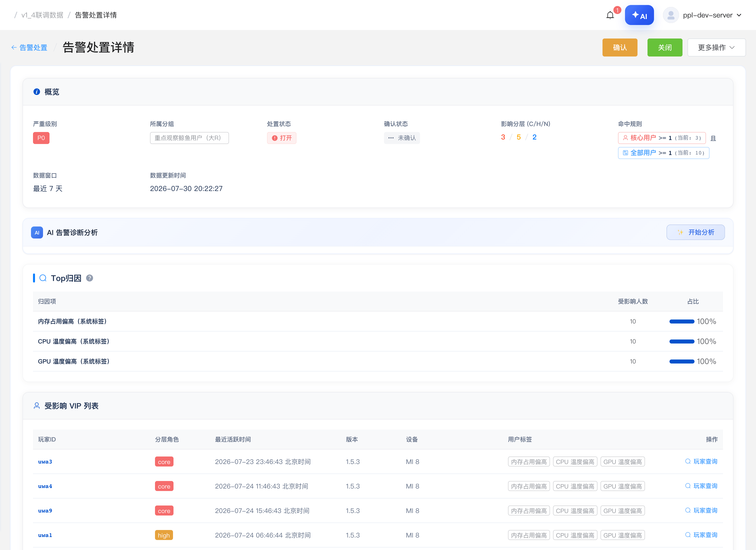756x550 pixels.
Task: Click the orange 确认 button
Action: [x=620, y=47]
